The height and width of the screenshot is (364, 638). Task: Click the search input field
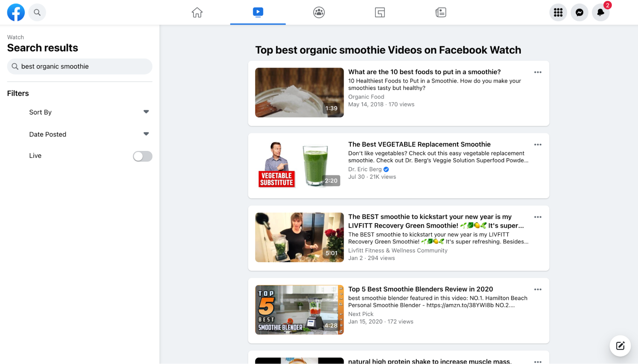[x=80, y=66]
